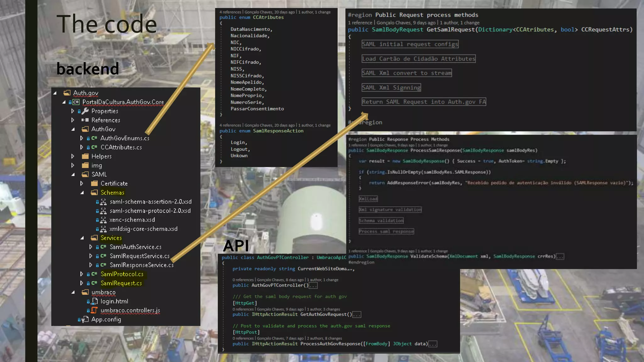Click the Properties wrench icon
This screenshot has width=644, height=362.
[x=85, y=111]
